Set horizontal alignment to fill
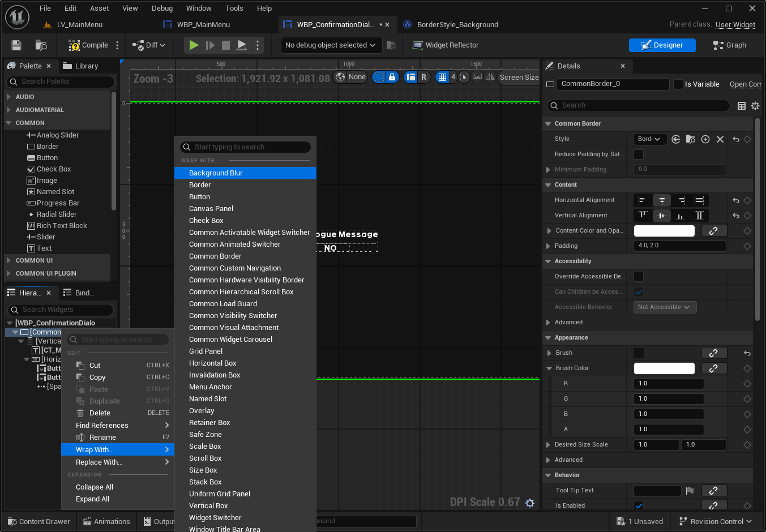Image resolution: width=766 pixels, height=532 pixels. point(699,200)
